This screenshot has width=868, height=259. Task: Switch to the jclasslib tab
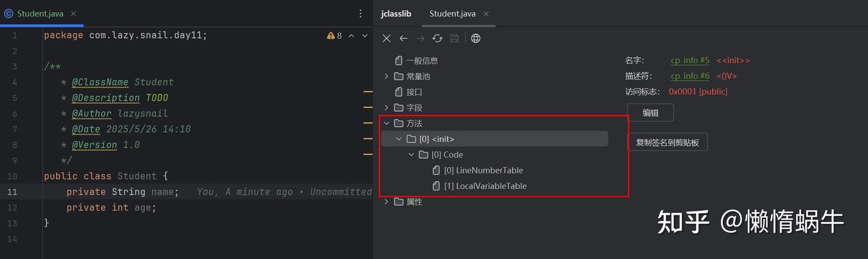[x=396, y=13]
